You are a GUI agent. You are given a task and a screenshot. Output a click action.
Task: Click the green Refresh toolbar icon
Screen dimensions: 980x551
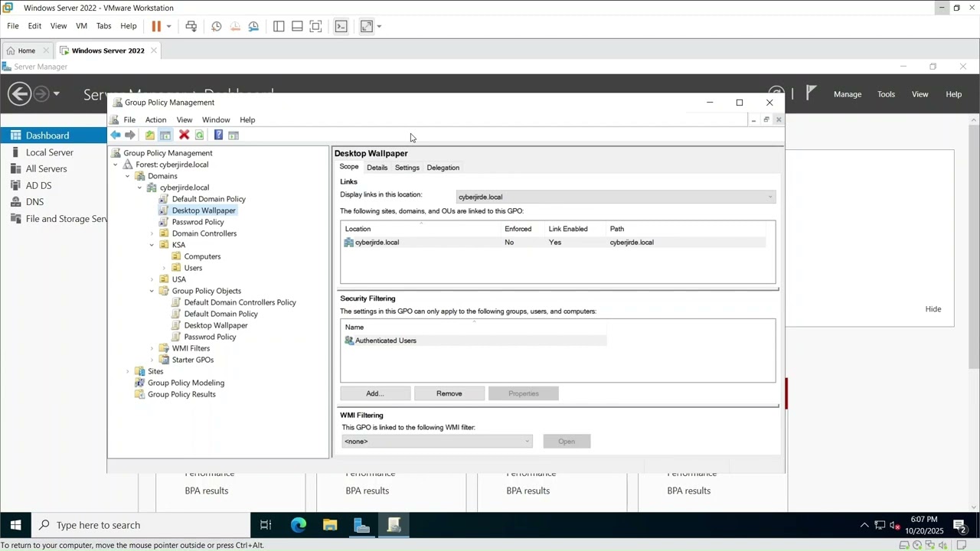coord(200,135)
